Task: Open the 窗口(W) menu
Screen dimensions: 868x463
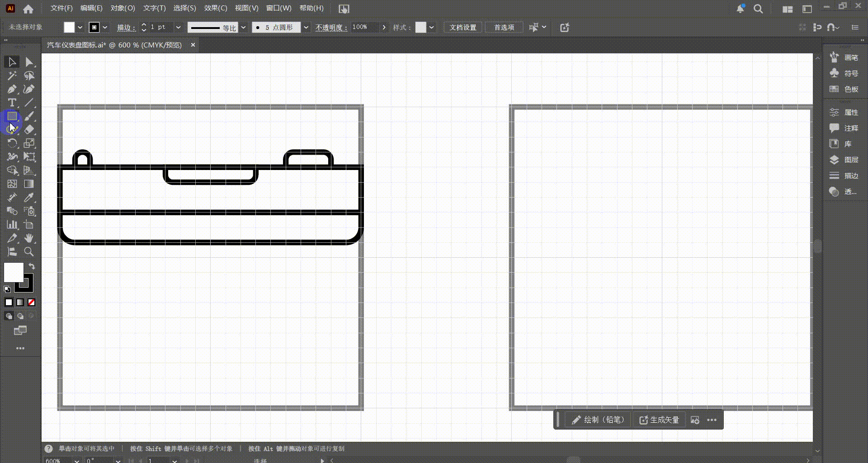Action: [x=278, y=8]
